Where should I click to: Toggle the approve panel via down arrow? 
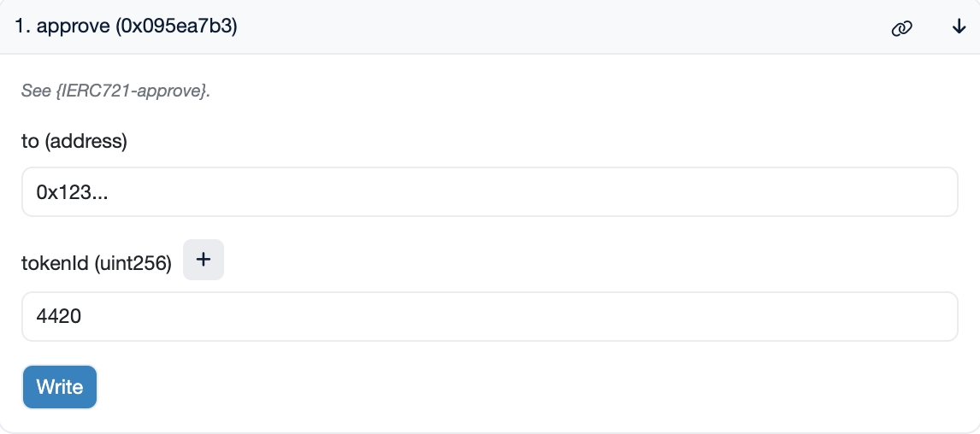point(959,27)
